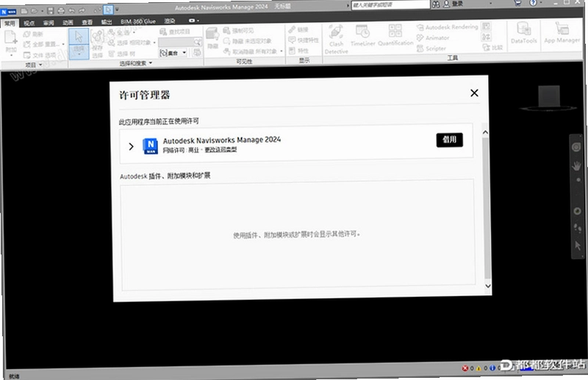Click the keyword search input field
Viewport: 588px width, 380px height.
click(390, 5)
